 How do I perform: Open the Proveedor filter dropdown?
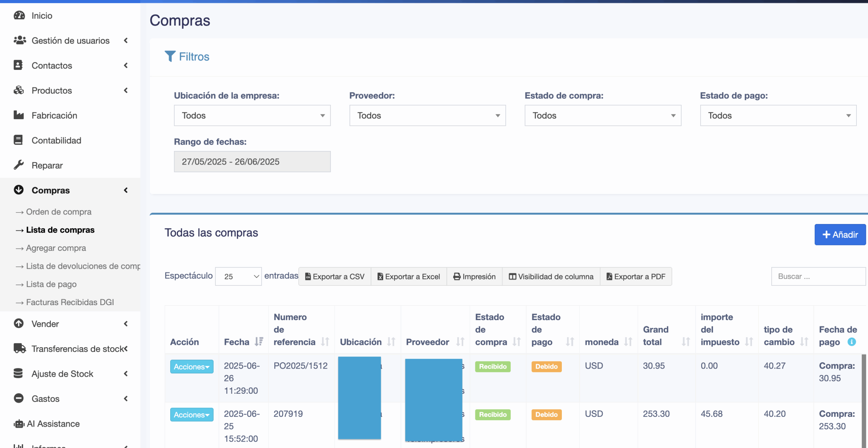pos(427,115)
